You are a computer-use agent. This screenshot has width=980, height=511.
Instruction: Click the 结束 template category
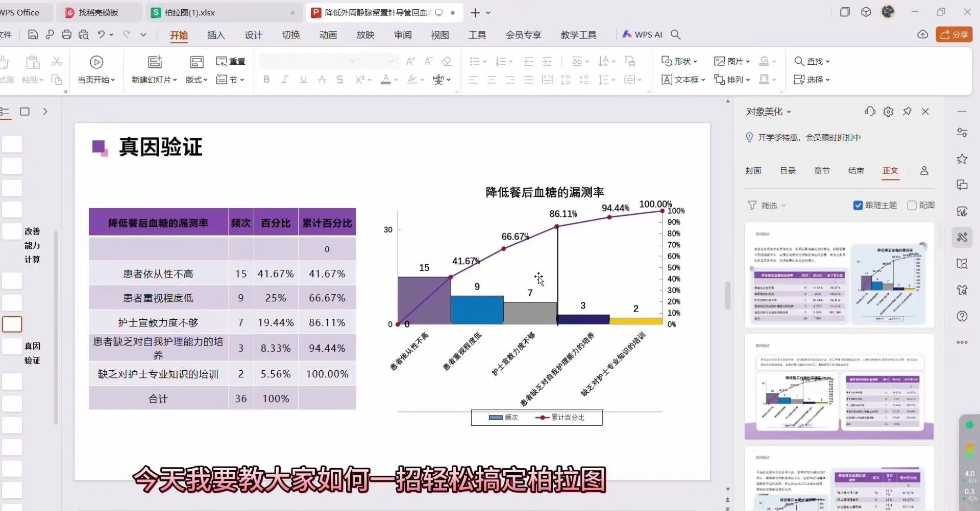856,171
